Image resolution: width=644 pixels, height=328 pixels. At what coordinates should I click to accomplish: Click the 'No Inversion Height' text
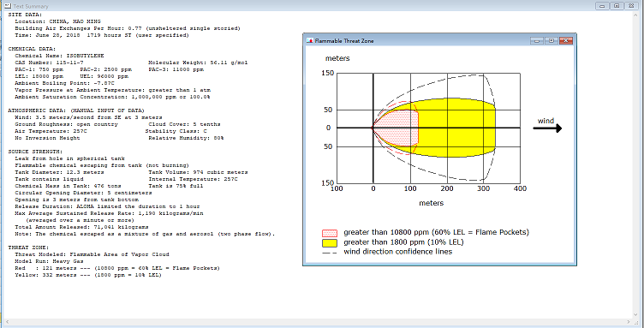point(47,138)
